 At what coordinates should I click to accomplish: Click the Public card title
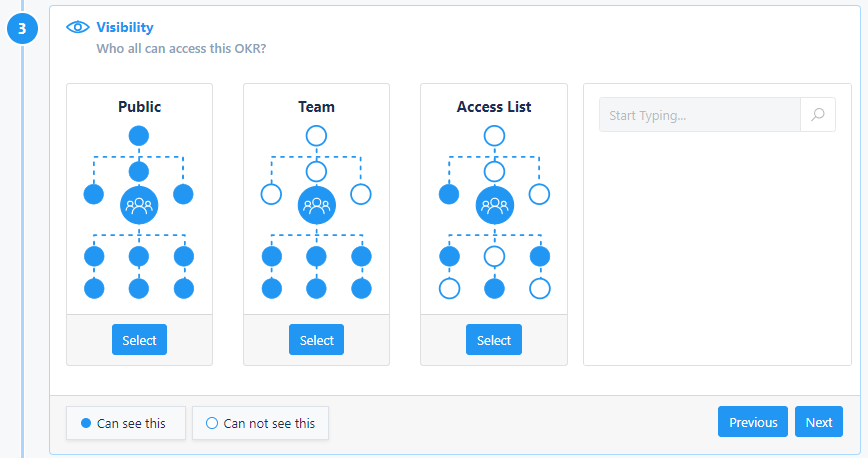tap(139, 106)
